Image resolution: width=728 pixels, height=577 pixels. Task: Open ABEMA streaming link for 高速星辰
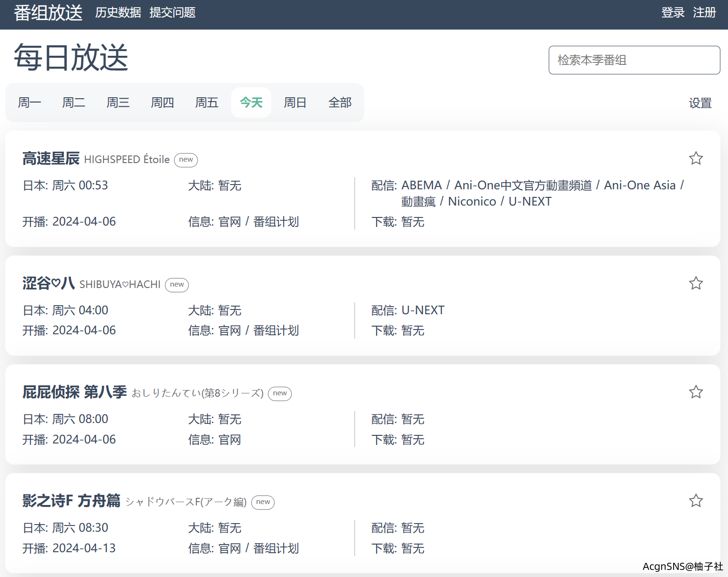pos(421,185)
